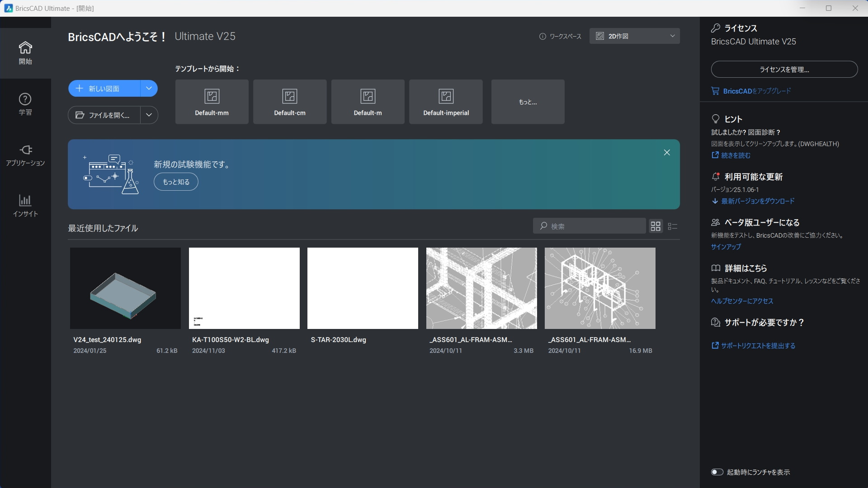Screen dimensions: 868x488
Task: Click the download arrow icon for updates
Action: [715, 201]
